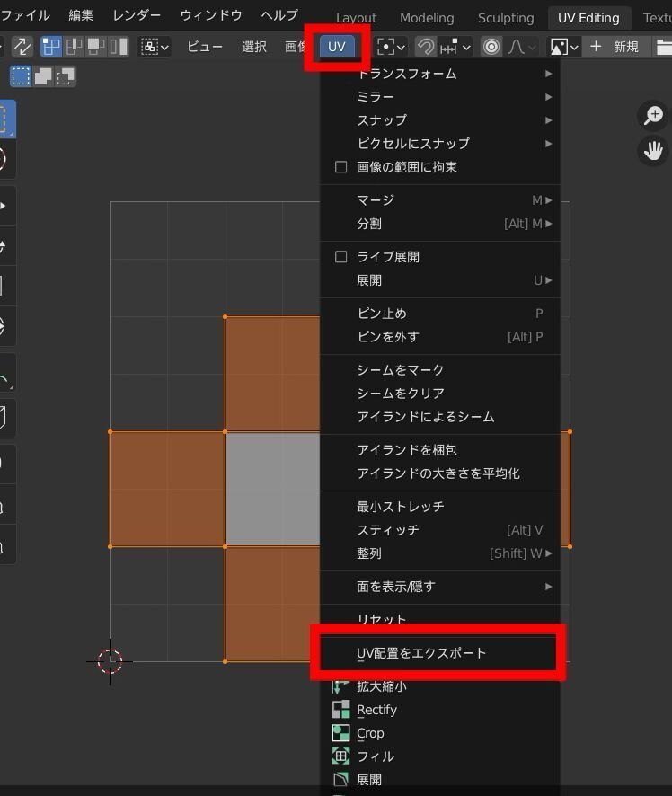The height and width of the screenshot is (796, 672).
Task: Click the gray center UV face
Action: click(x=273, y=490)
